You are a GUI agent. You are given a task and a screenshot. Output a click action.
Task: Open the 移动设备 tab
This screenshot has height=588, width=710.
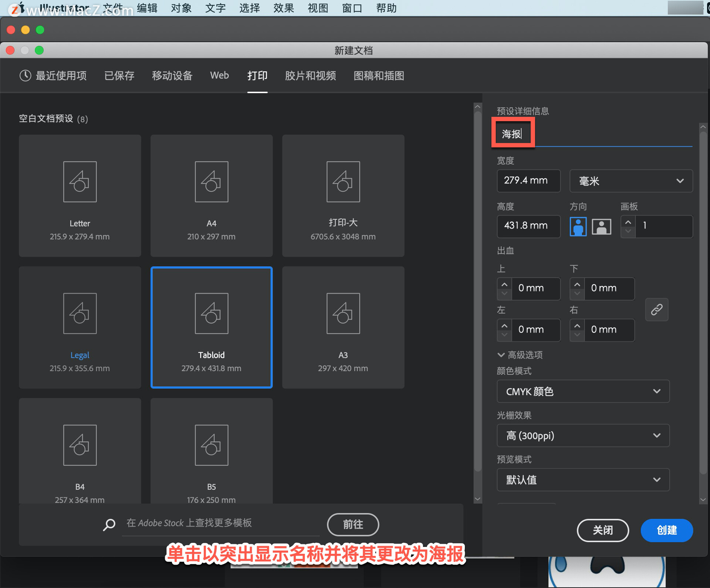172,76
